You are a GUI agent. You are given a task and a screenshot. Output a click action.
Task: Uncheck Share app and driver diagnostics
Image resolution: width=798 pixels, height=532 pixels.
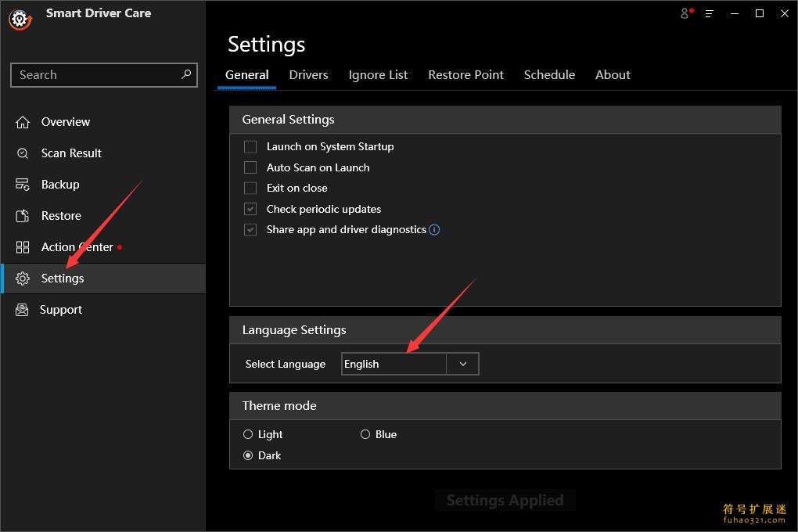tap(250, 229)
